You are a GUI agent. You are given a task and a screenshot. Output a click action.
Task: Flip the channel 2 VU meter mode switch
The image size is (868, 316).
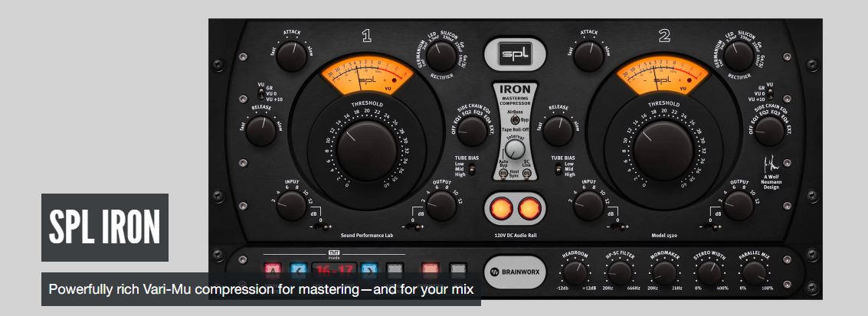point(770,93)
